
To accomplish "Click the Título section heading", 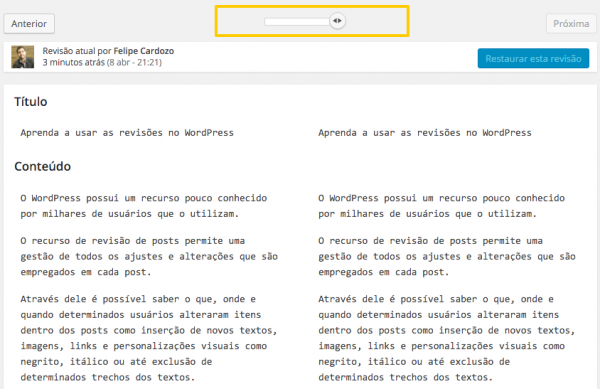I will click(31, 102).
